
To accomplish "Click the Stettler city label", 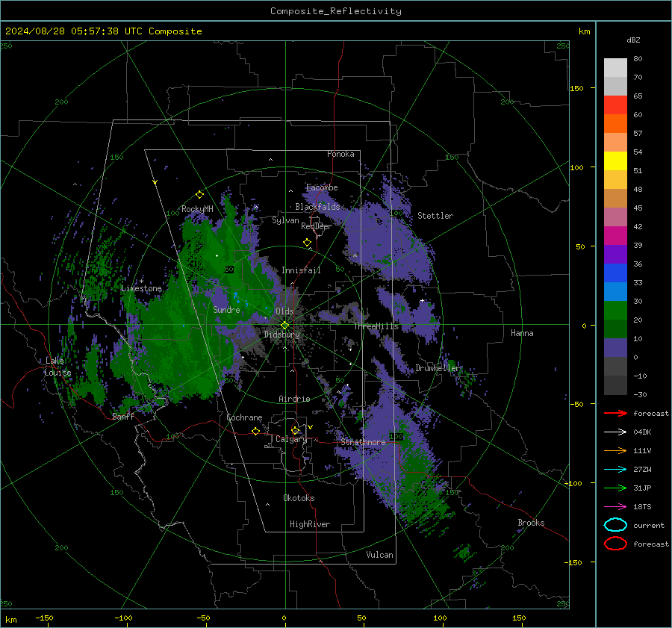I will [435, 216].
